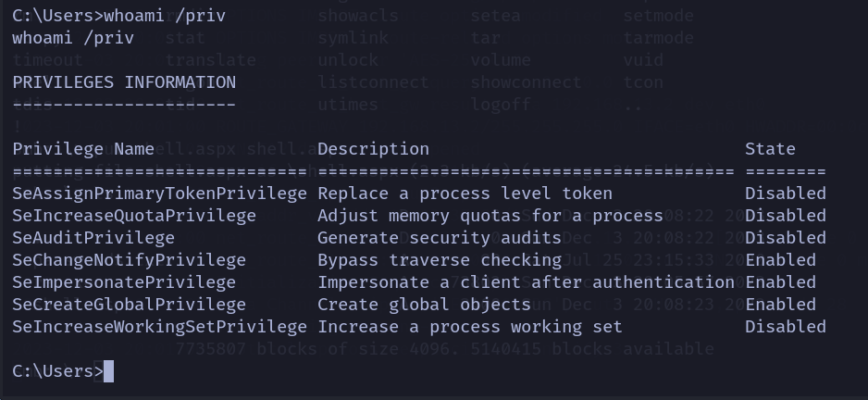Click the Disabled state of SeAuditPrivilege
This screenshot has width=868, height=400.
785,238
